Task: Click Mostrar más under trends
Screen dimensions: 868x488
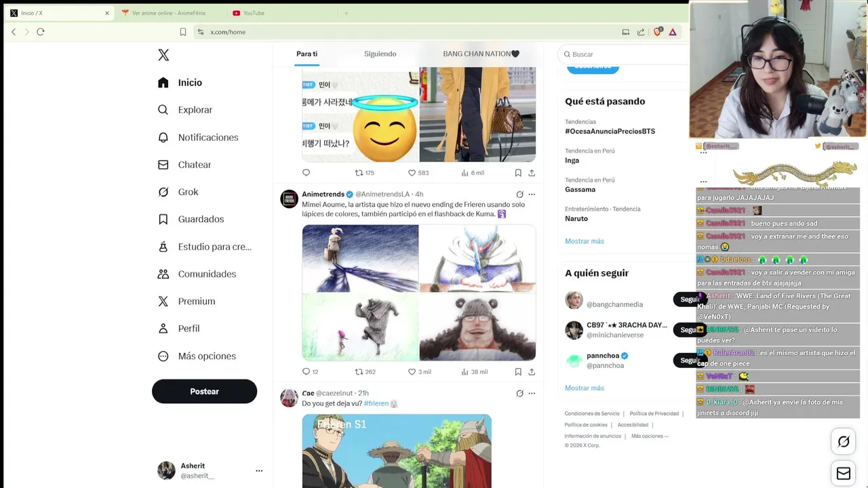Action: (585, 241)
